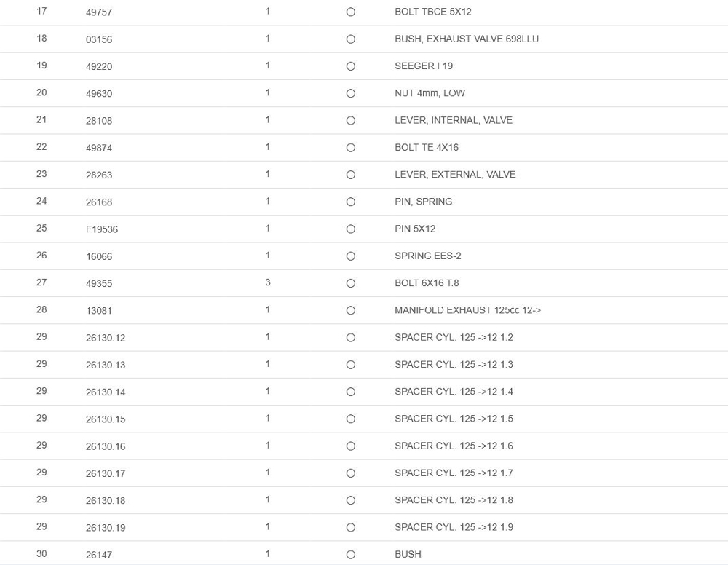Viewport: 728px width, 565px height.
Task: Mark the NUT 4mm, LOW circle
Action: pos(351,93)
